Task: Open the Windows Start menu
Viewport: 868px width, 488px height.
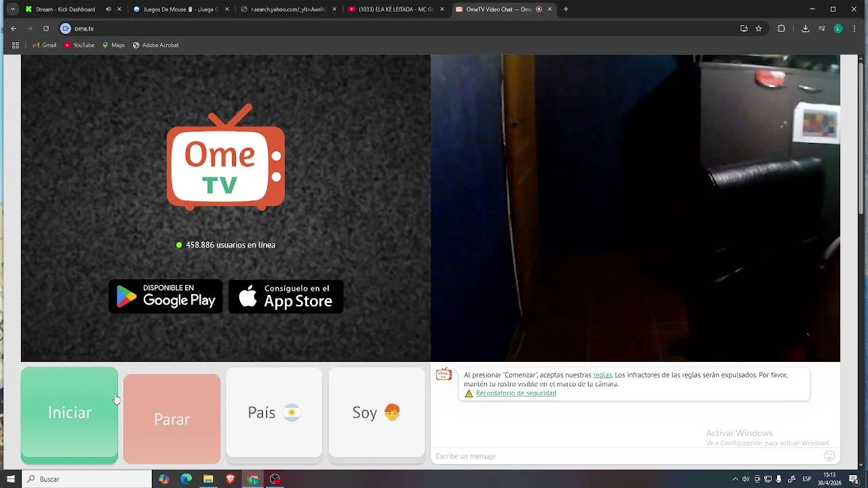Action: (x=10, y=479)
